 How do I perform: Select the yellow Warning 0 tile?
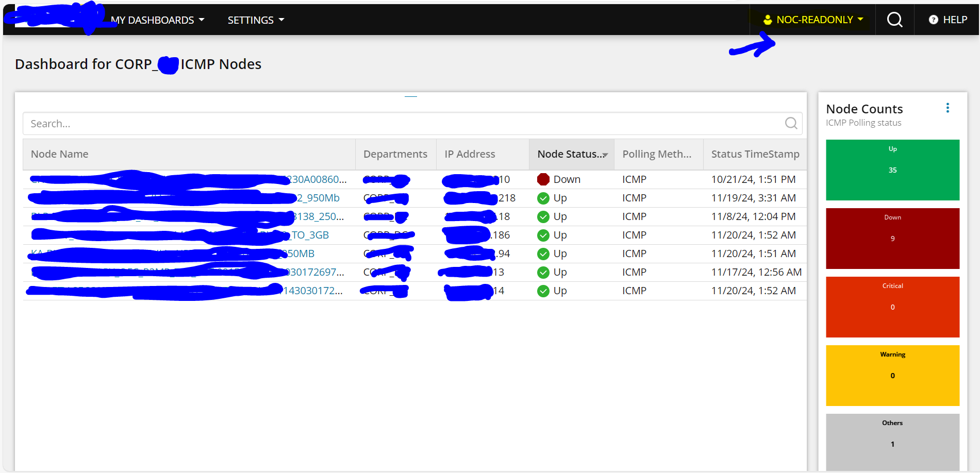click(892, 376)
